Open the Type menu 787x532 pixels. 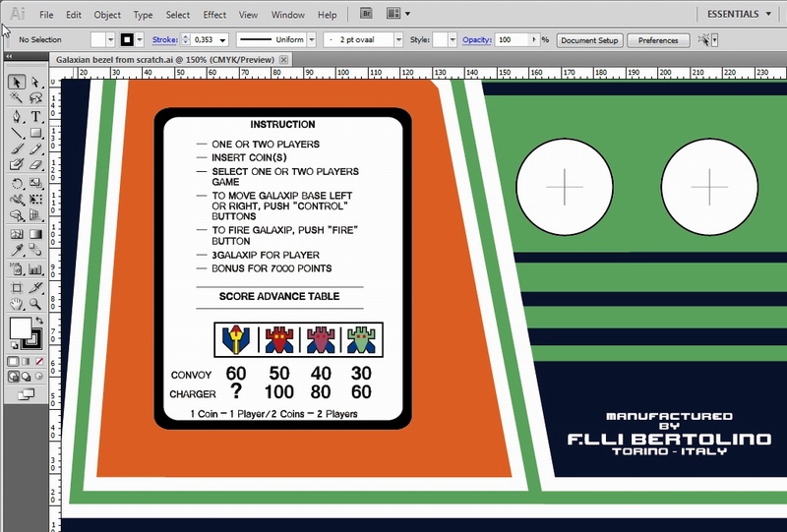click(143, 15)
